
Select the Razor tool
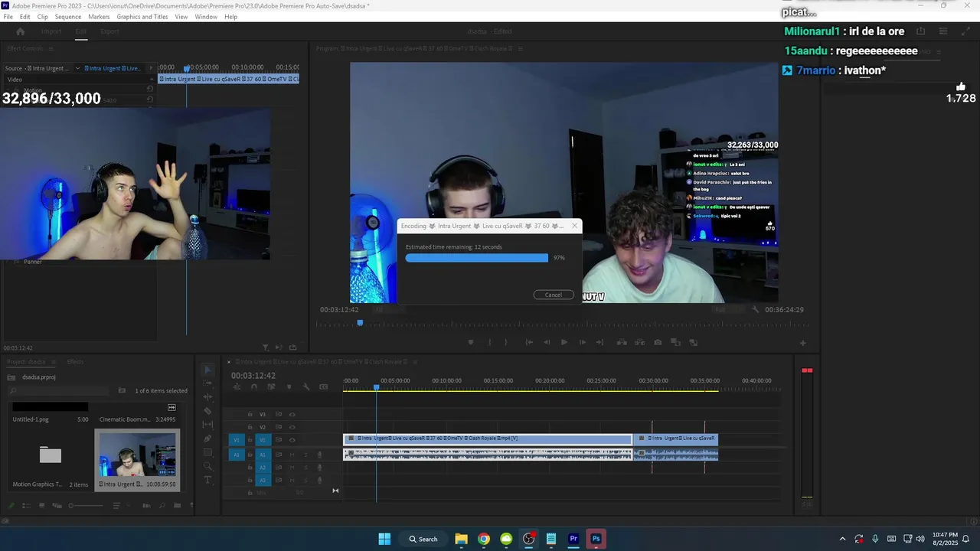point(207,411)
